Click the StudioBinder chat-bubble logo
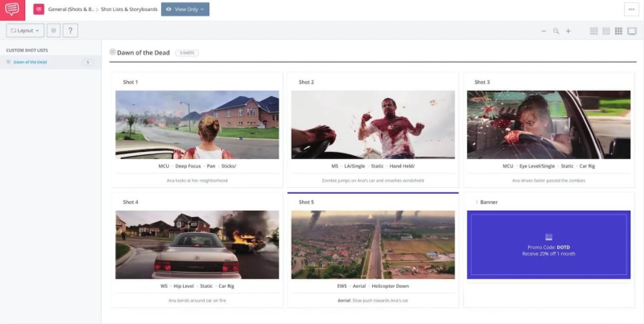 (12, 10)
